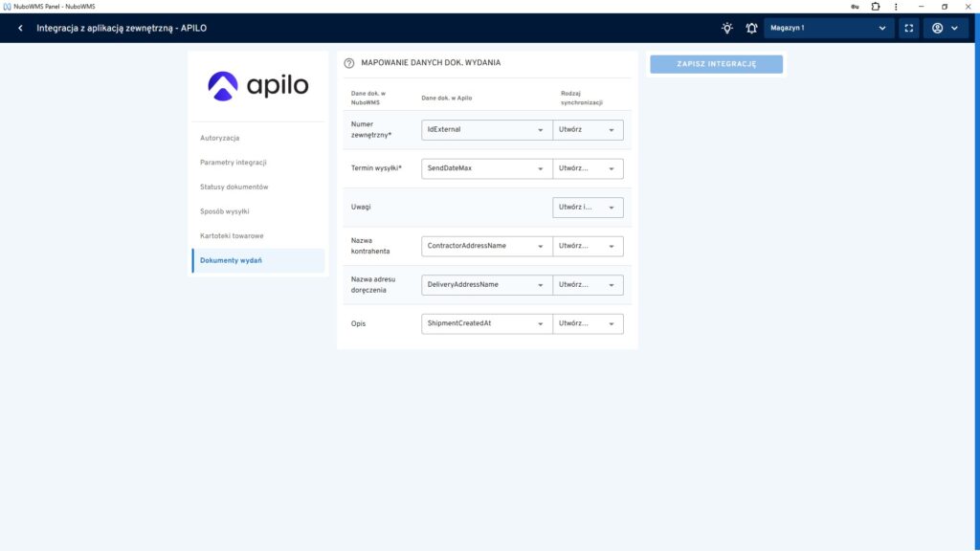Open the SendDateMax mapping dropdown
The height and width of the screenshot is (551, 980).
tap(486, 168)
